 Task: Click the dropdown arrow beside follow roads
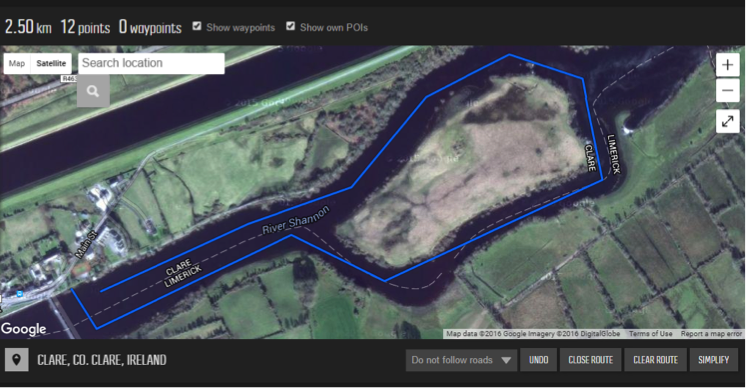pos(506,360)
